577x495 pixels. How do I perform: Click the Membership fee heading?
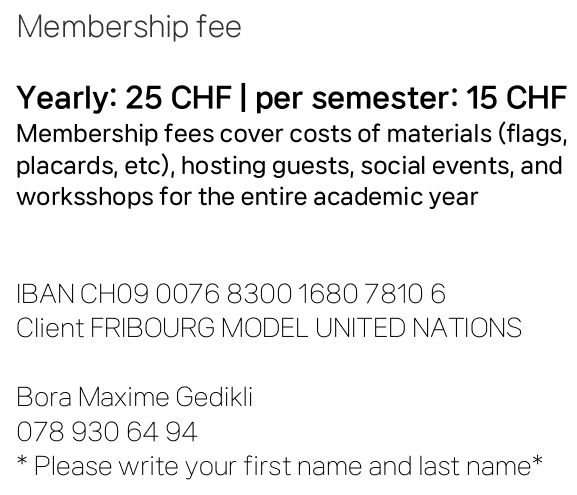tap(129, 27)
